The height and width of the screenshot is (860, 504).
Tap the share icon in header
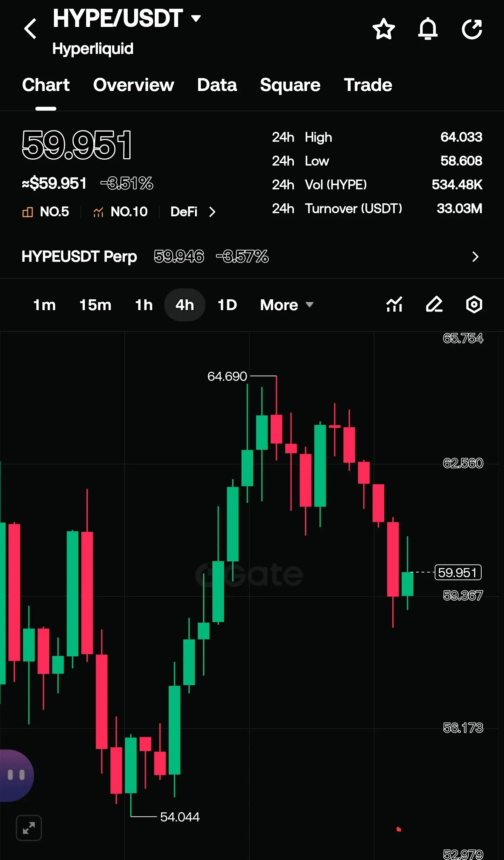[472, 29]
